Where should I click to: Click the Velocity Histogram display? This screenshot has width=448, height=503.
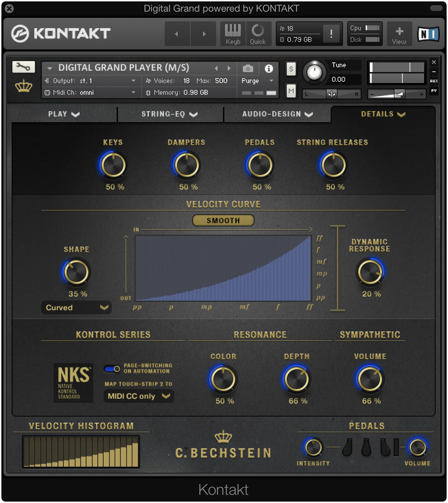[81, 451]
